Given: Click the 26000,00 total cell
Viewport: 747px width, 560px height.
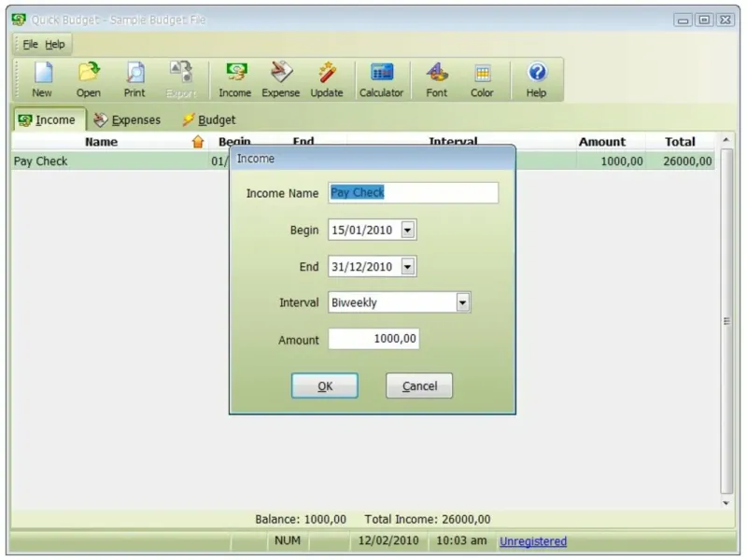Looking at the screenshot, I should [x=688, y=161].
